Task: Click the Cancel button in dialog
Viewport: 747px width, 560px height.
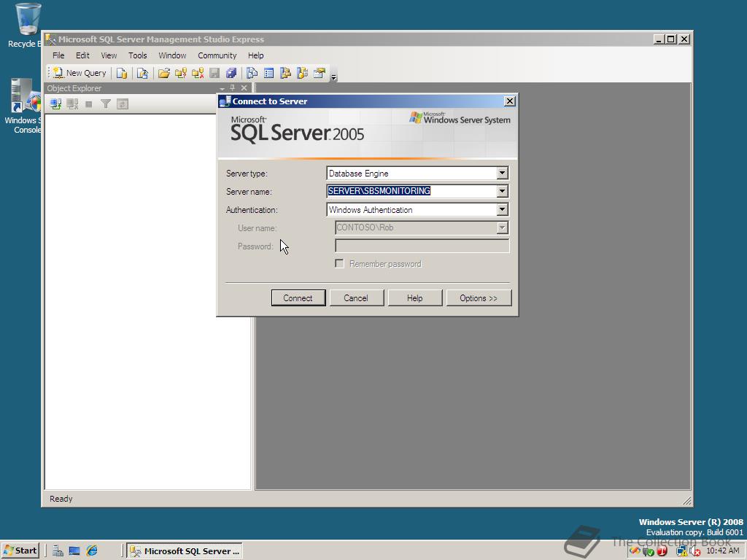Action: click(x=356, y=298)
